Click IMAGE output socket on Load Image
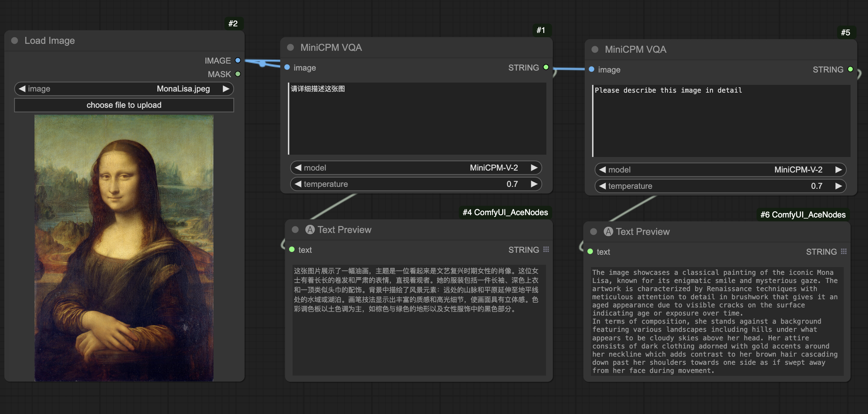 point(238,60)
